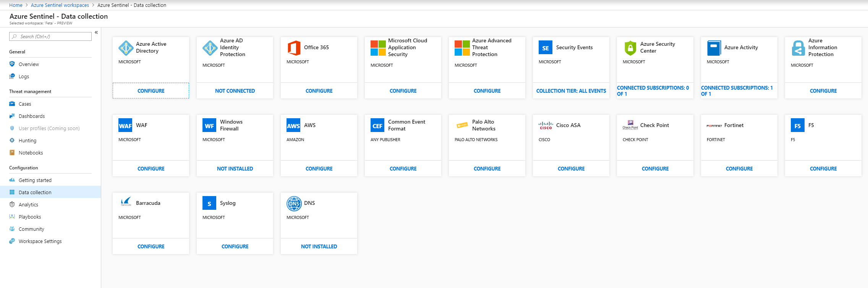Open the Azure Sentinel workspaces breadcrumb link
This screenshot has width=868, height=288.
(x=60, y=5)
